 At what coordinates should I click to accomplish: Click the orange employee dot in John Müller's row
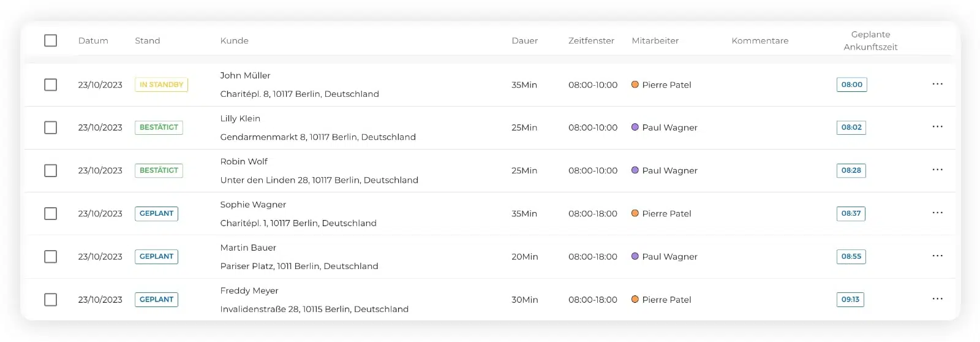pos(635,85)
